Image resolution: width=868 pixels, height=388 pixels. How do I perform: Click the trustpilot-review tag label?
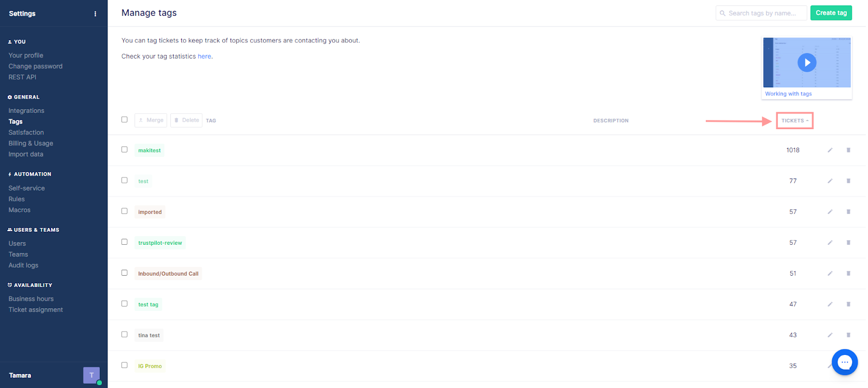tap(160, 243)
